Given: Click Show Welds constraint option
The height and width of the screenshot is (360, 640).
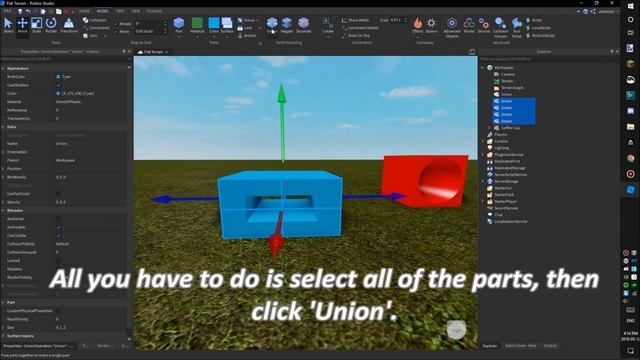Looking at the screenshot, I should (356, 20).
